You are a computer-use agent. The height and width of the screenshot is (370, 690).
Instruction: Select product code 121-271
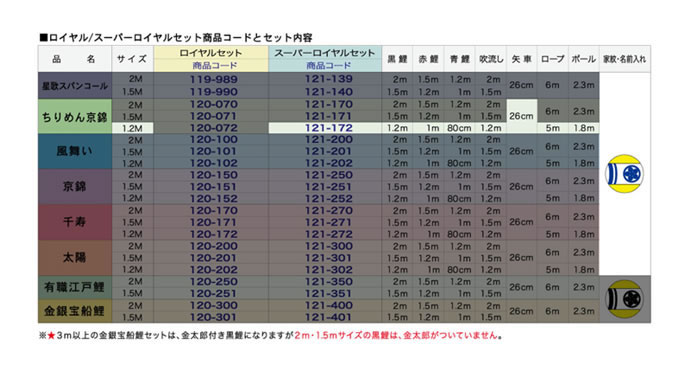329,222
